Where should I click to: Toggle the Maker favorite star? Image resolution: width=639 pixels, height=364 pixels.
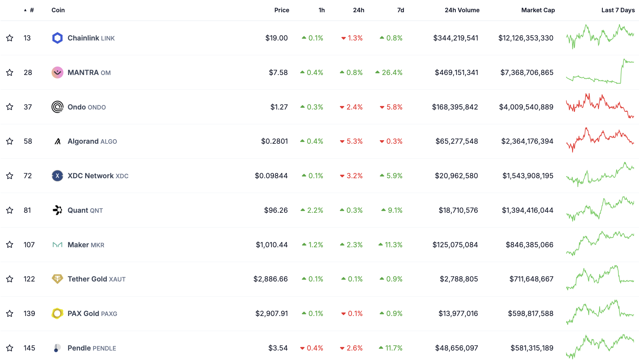click(x=10, y=244)
